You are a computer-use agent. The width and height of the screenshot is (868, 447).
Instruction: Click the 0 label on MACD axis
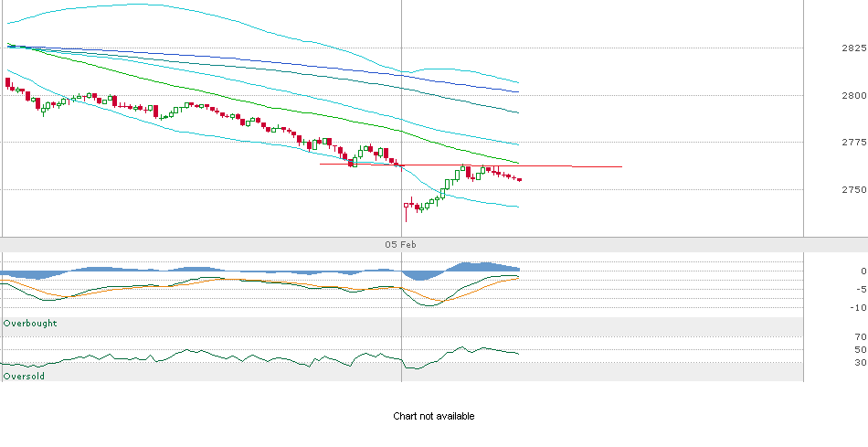(x=863, y=271)
